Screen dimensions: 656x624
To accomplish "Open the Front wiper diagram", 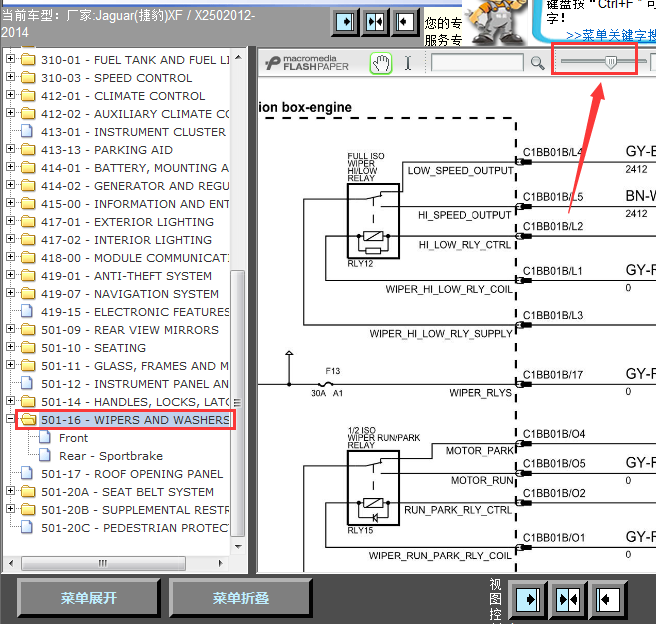I will coord(73,438).
